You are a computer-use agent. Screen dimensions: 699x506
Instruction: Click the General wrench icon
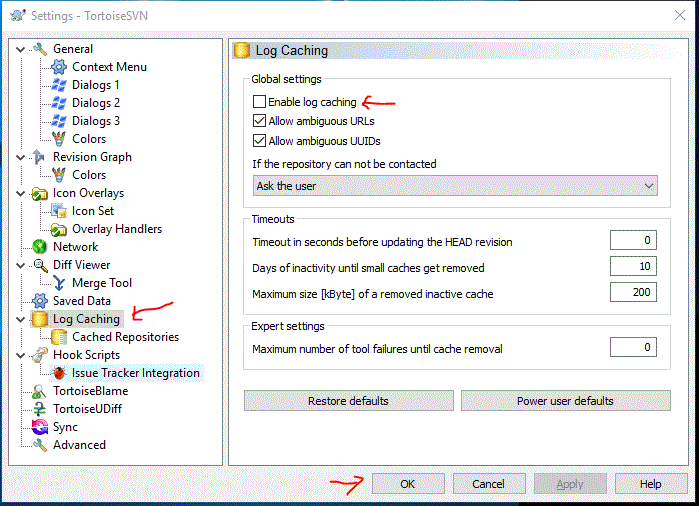[40, 49]
